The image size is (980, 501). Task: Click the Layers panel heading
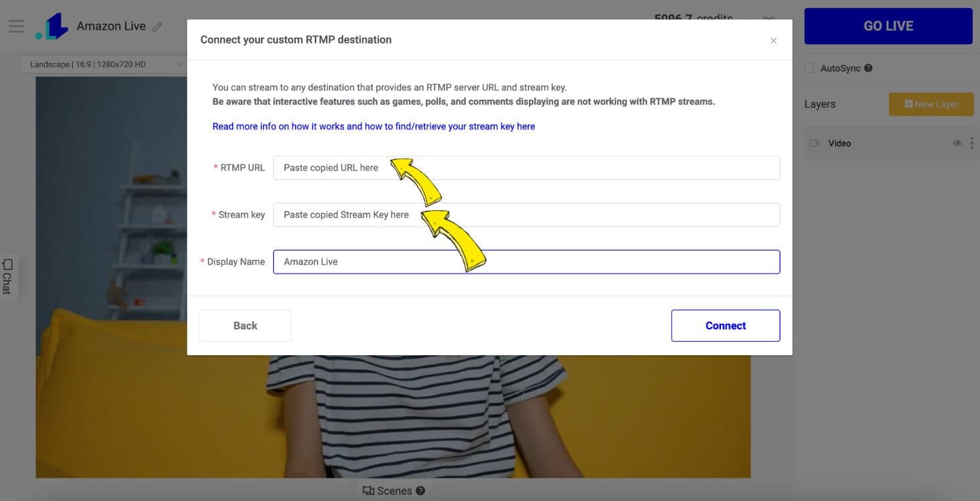click(820, 104)
